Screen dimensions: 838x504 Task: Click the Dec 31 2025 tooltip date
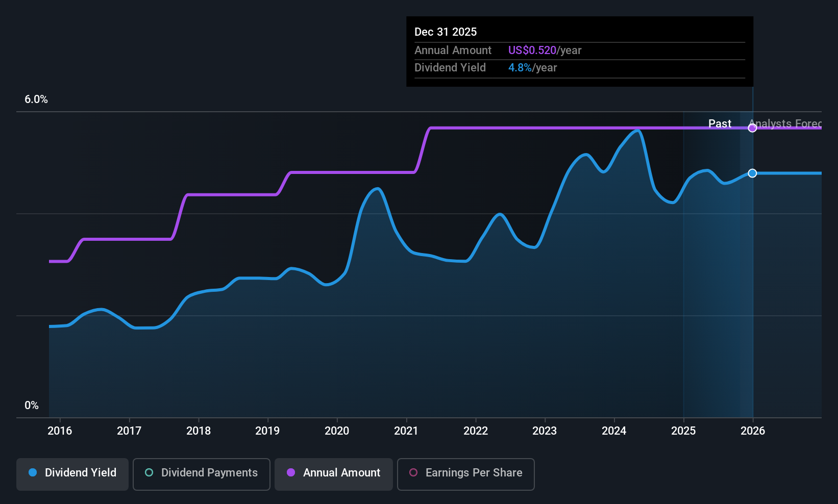446,32
